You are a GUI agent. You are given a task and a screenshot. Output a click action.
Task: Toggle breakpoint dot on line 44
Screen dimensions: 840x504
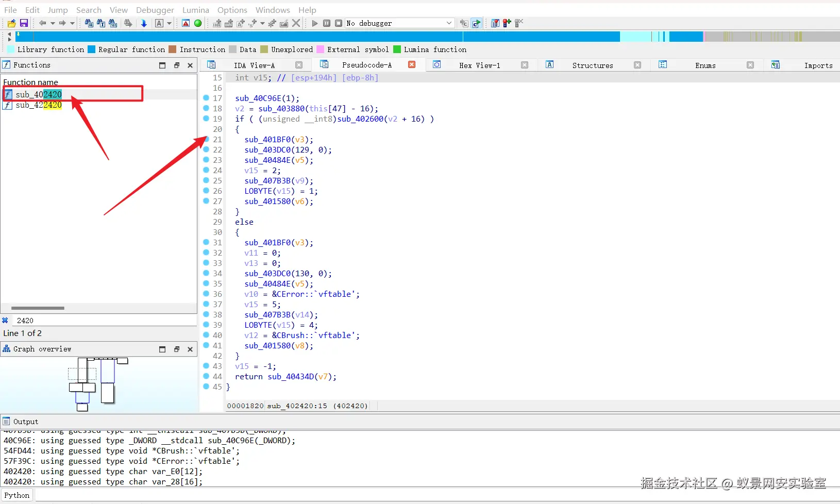(x=206, y=376)
